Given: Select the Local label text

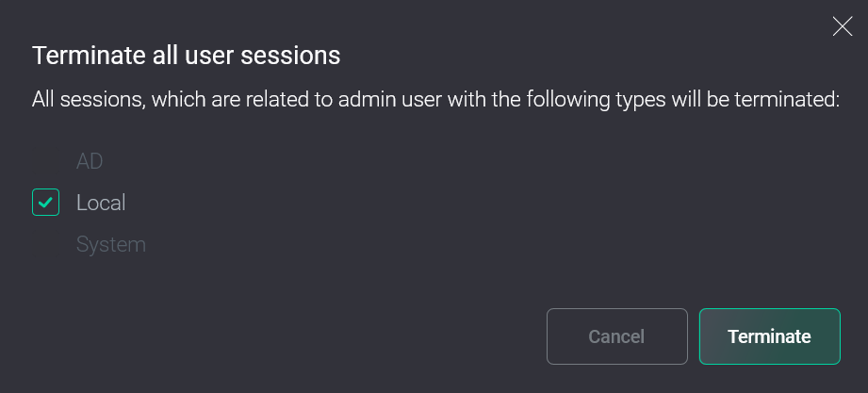Looking at the screenshot, I should click(x=101, y=203).
